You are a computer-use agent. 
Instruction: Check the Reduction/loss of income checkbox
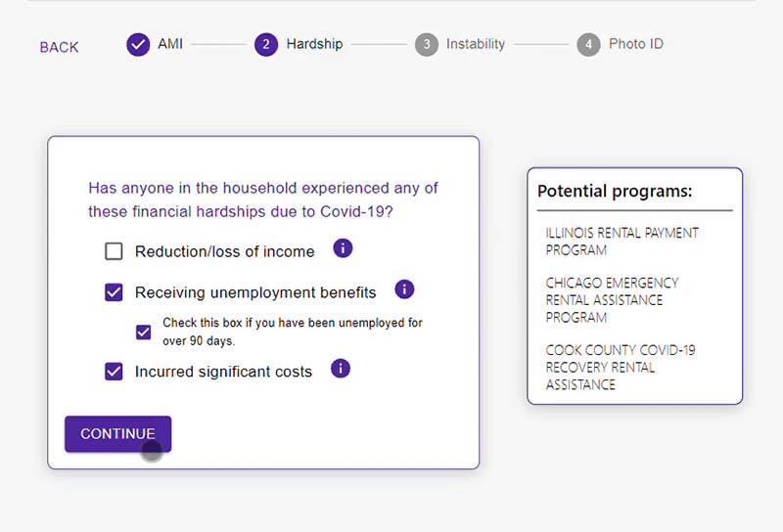point(115,251)
